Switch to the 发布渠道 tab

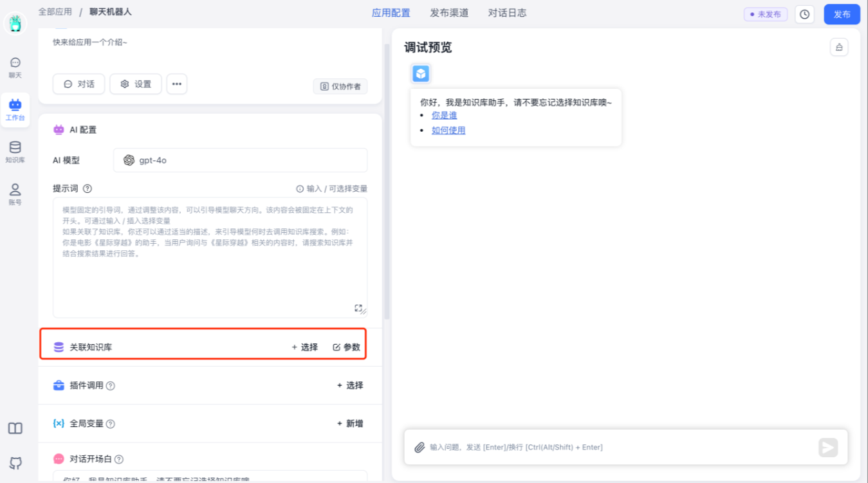[x=449, y=13]
